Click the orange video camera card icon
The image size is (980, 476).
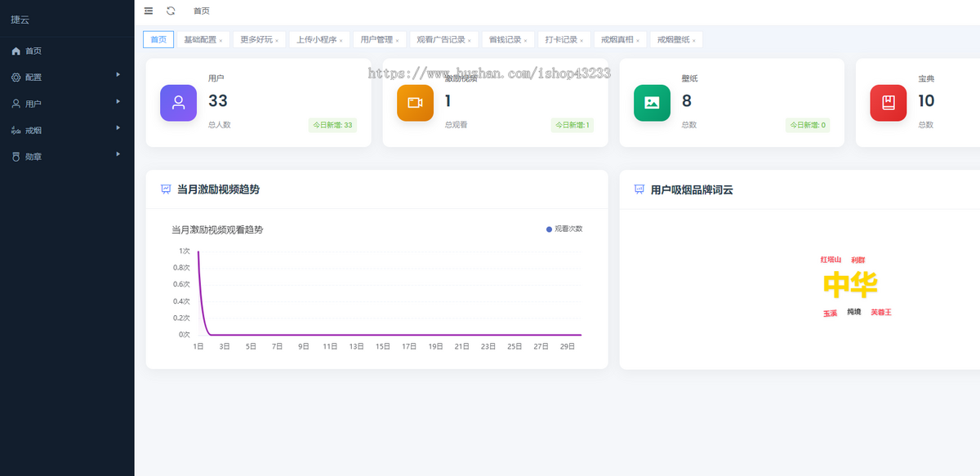coord(415,103)
